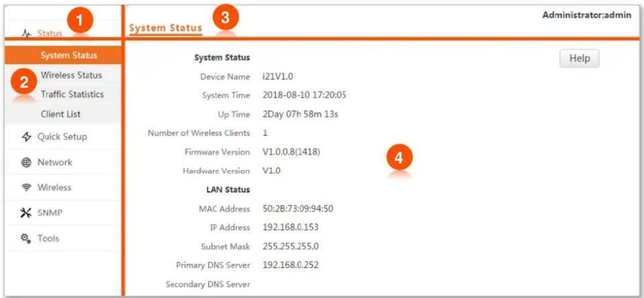Click the MAC Address label
Screen dimensions: 644x298
(224, 209)
